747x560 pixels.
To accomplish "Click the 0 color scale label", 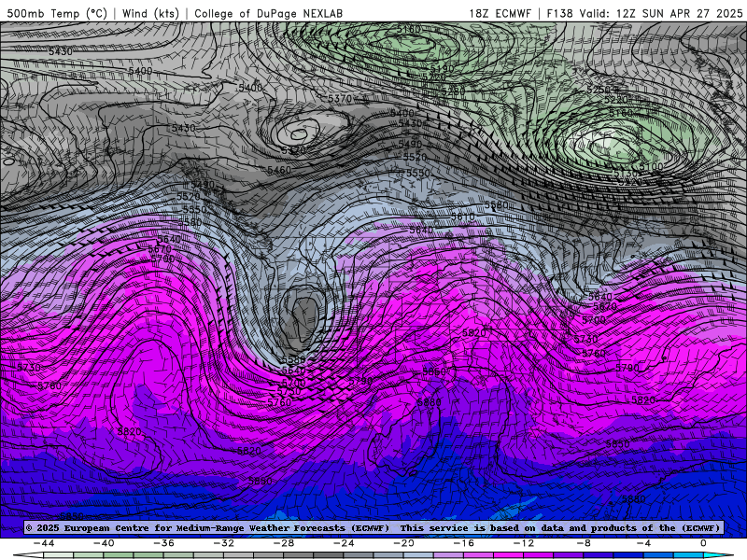I will [x=704, y=543].
